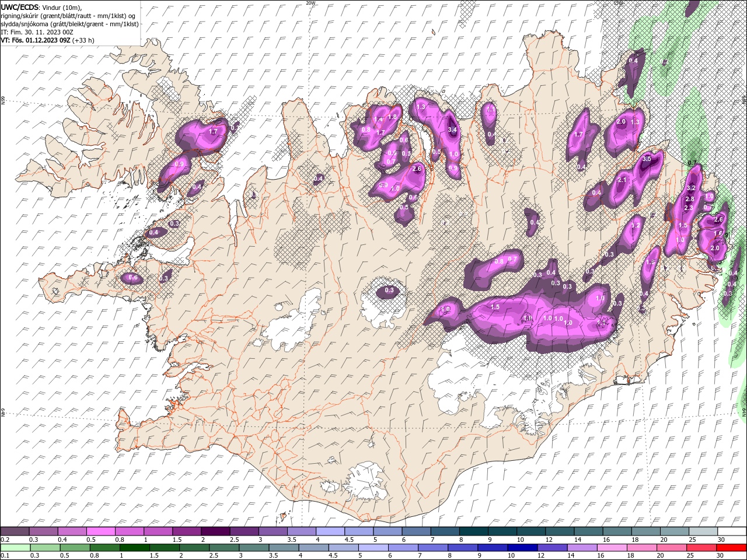Click the violet 14–16 swatch in bottom legend row

tap(582, 548)
